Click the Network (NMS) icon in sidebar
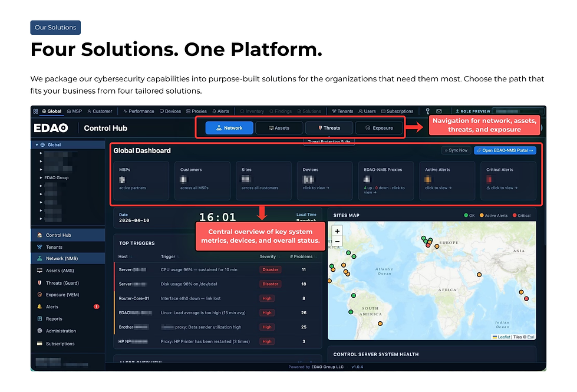This screenshot has width=577, height=392. pyautogui.click(x=39, y=258)
